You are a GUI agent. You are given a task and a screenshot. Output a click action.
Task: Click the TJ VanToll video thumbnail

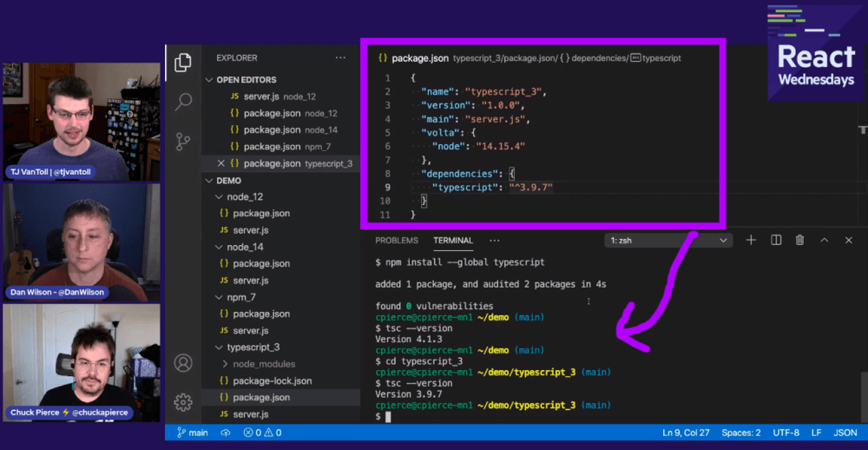(x=82, y=122)
